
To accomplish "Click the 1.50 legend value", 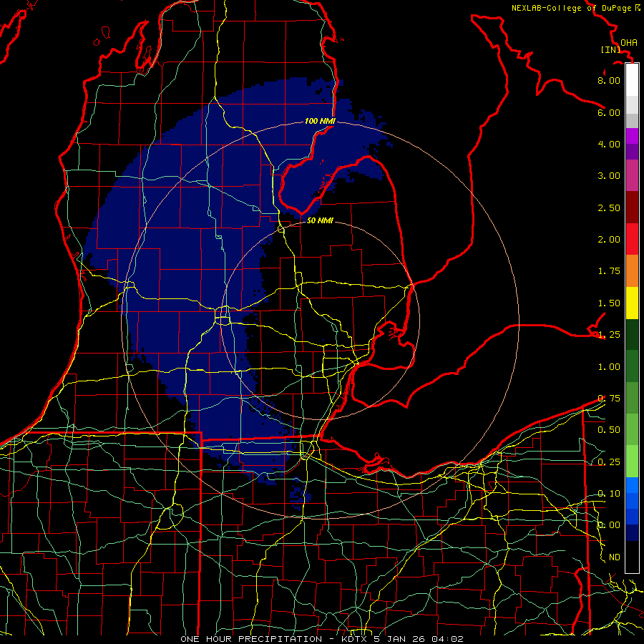I will coord(609,303).
